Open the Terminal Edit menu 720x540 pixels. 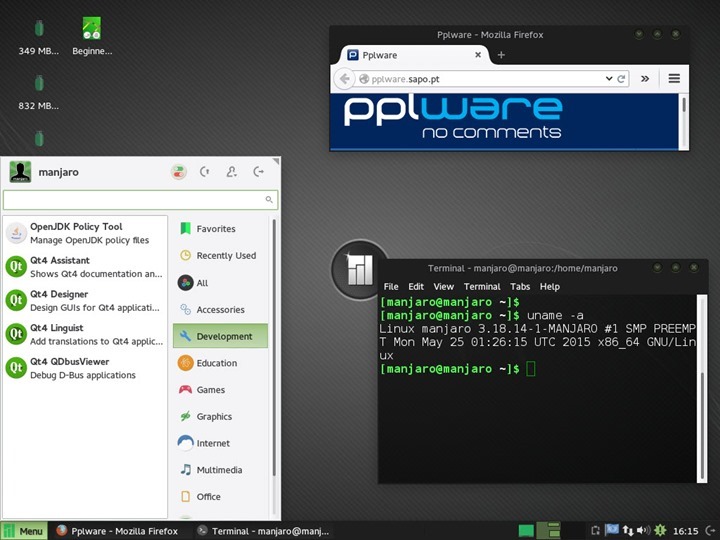tap(416, 287)
